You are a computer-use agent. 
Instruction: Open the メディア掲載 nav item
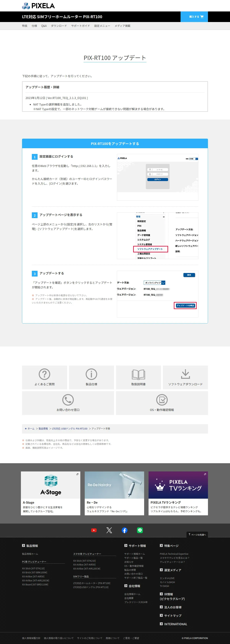(122, 26)
